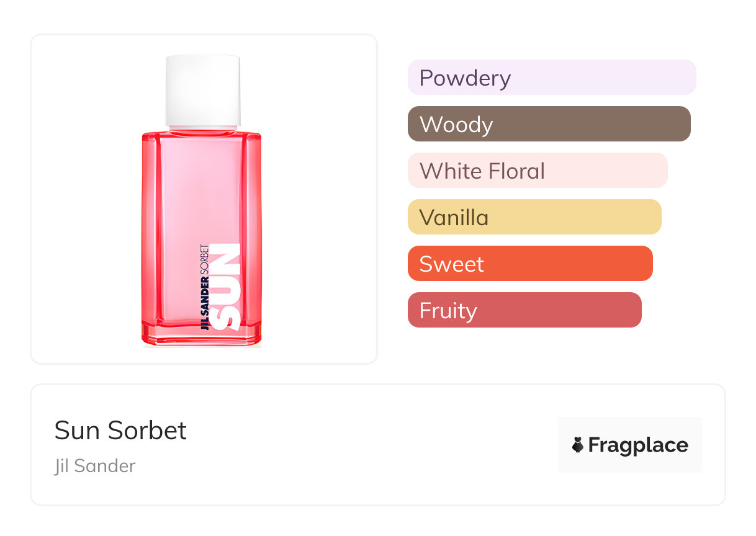This screenshot has height=536, width=756.
Task: Click the thick glass base of bottle
Action: click(202, 335)
